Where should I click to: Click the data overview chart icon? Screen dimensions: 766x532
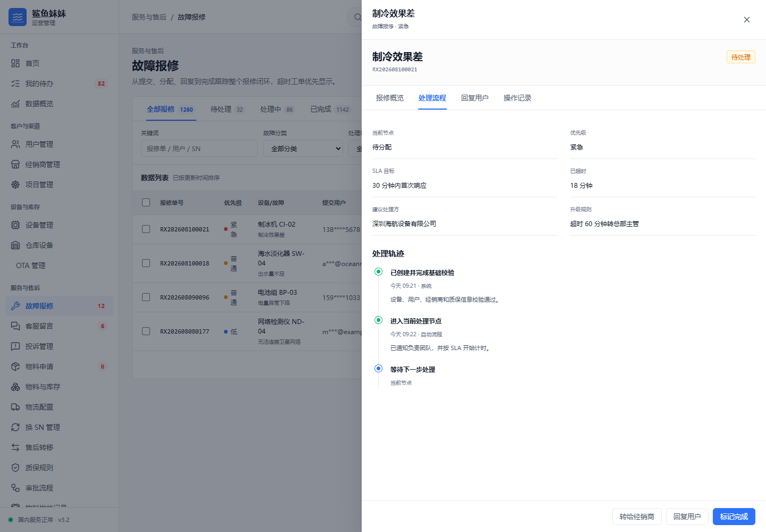tap(15, 104)
